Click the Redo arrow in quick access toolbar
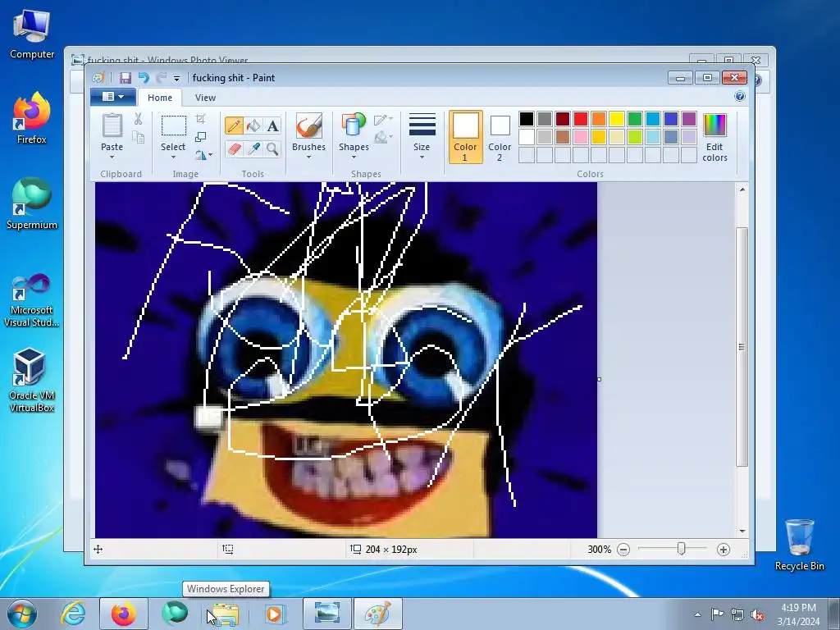Screen dimensions: 840x630 pos(161,78)
